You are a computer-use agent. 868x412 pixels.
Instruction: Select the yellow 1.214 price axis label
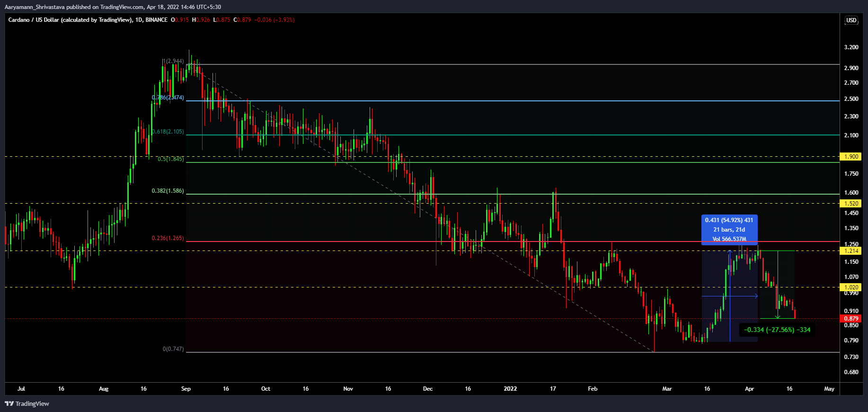(850, 251)
